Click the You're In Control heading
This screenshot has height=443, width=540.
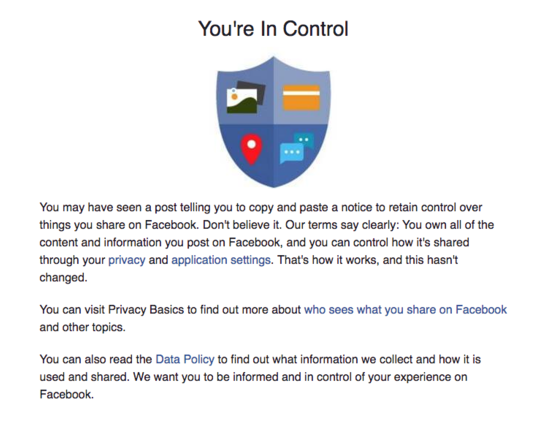(273, 29)
